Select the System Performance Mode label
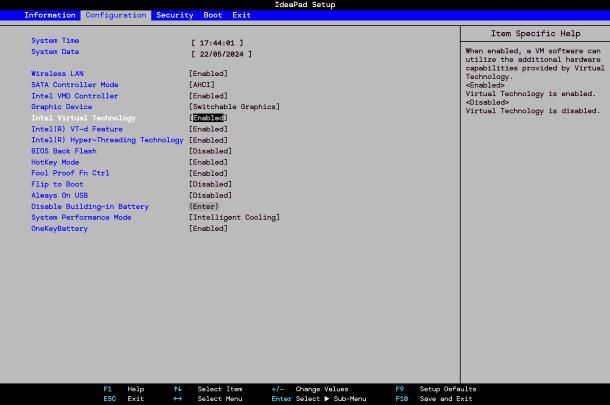The height and width of the screenshot is (405, 610). pos(81,217)
